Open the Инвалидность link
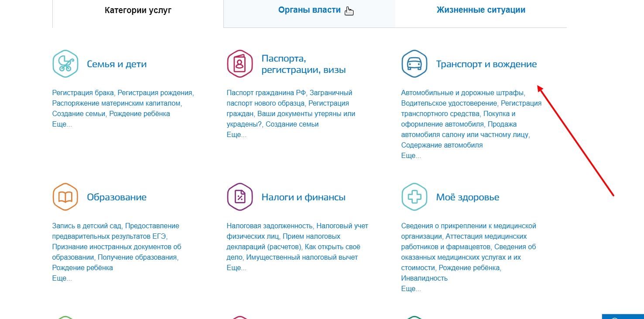Image resolution: width=644 pixels, height=319 pixels. tap(425, 278)
